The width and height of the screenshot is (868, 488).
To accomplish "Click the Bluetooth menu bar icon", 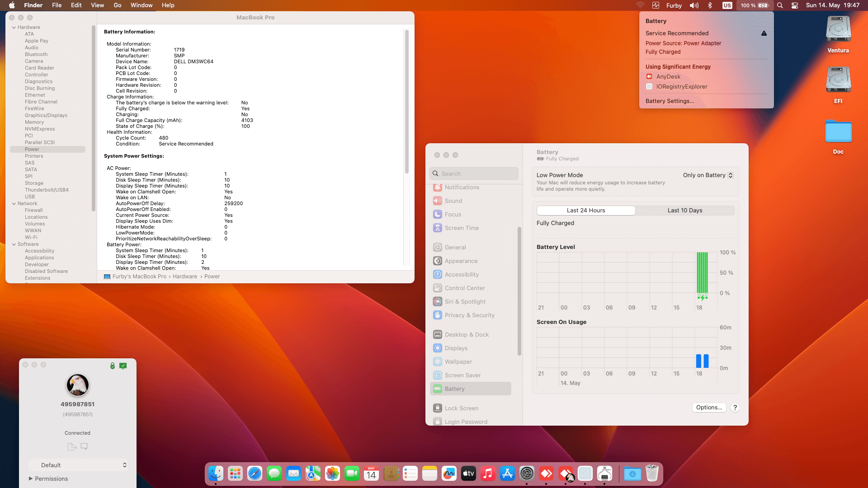I will point(710,5).
